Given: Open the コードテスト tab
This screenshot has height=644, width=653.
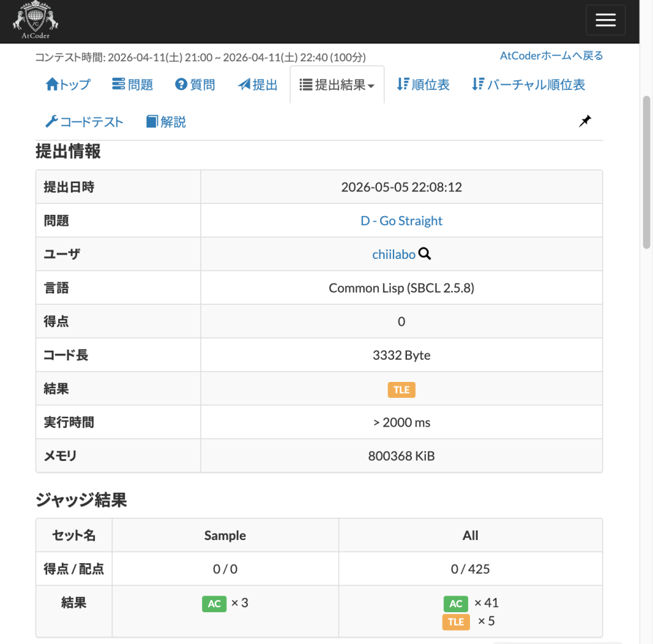Looking at the screenshot, I should [84, 122].
